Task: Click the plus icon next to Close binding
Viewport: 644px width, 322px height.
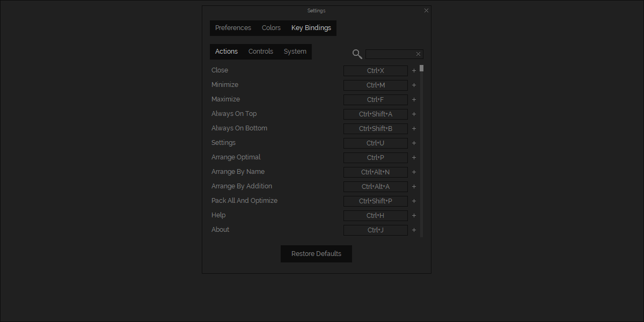Action: [x=414, y=71]
